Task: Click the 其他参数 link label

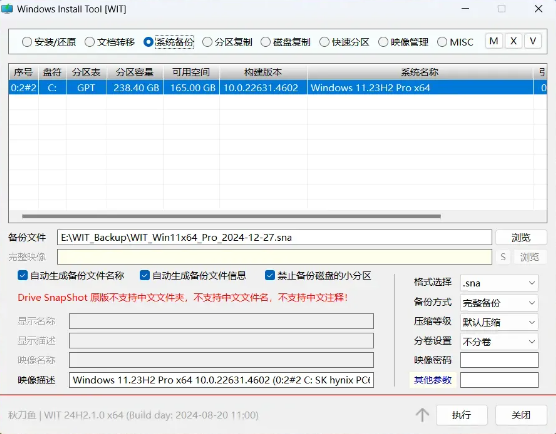Action: [433, 380]
